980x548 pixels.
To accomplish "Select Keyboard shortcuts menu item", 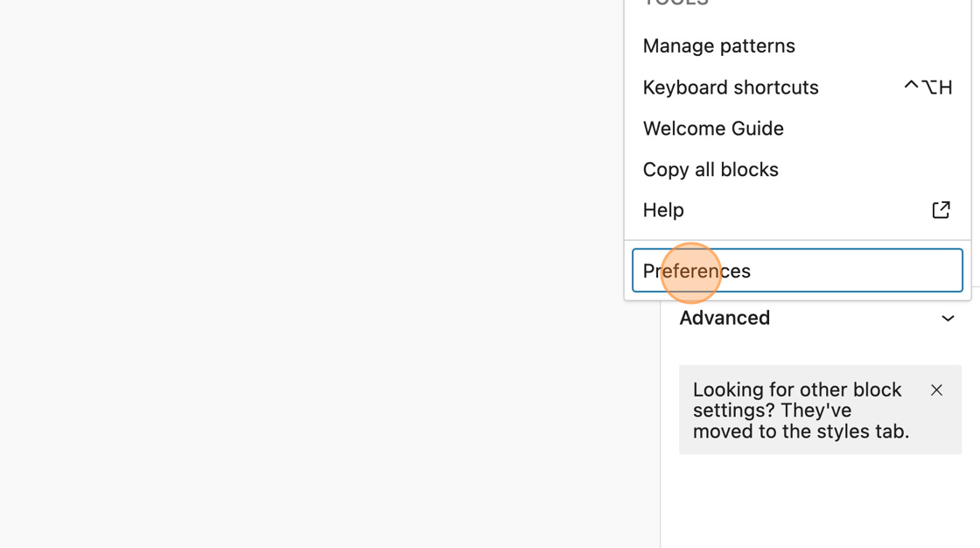I will tap(730, 88).
